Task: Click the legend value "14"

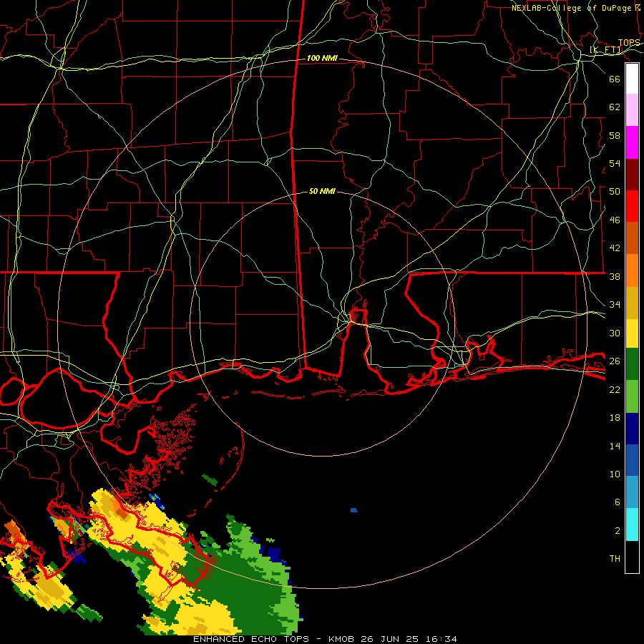Action: point(615,446)
